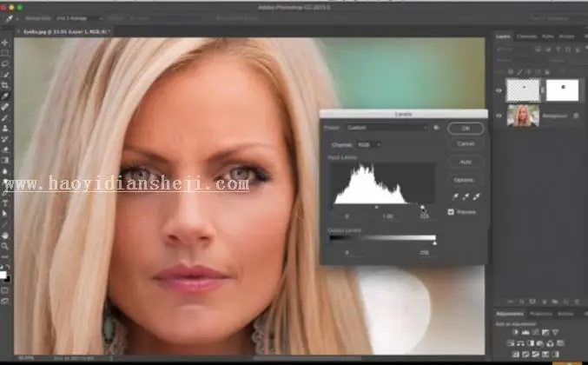Select the Eyedropper tool in the toolbar

[x=5, y=96]
